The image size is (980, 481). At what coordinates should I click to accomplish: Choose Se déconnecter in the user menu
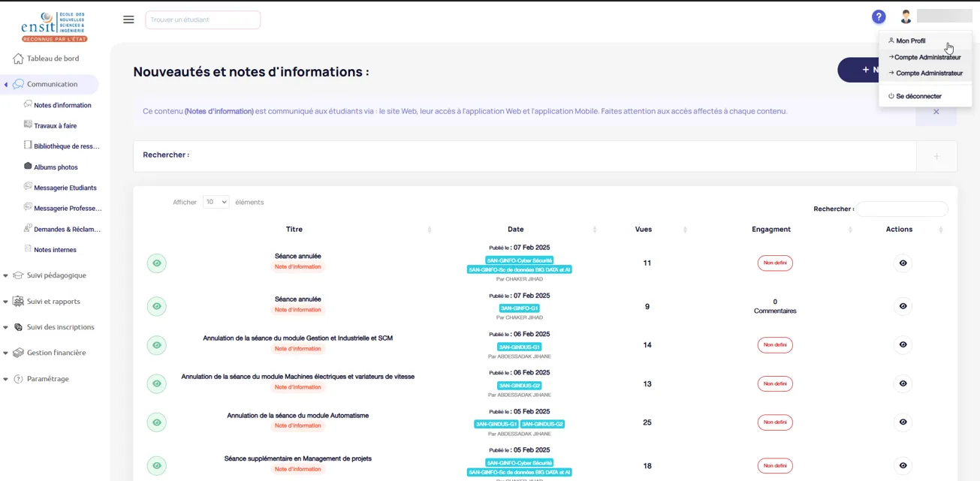pos(918,96)
